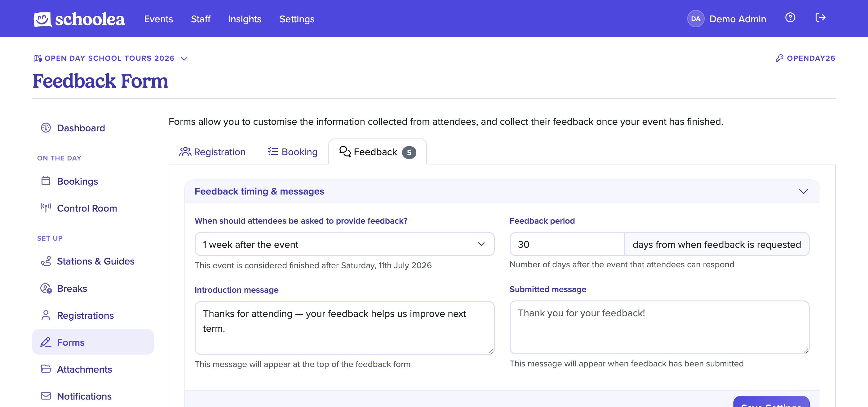This screenshot has width=868, height=407.
Task: Click the Attachments folder icon
Action: pos(46,369)
